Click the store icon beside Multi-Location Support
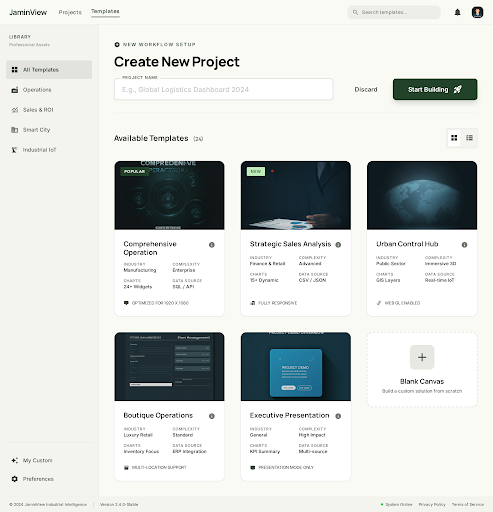The width and height of the screenshot is (493, 512). [x=126, y=468]
